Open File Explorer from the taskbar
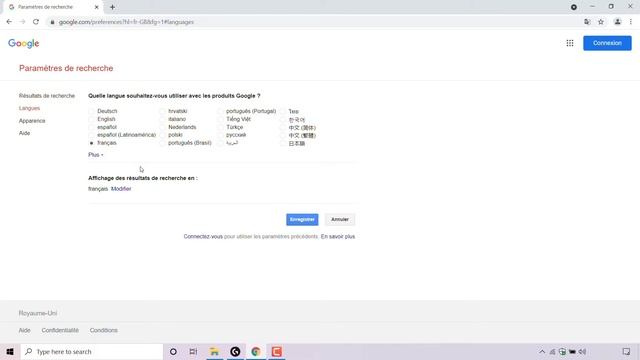The height and width of the screenshot is (360, 640). (214, 351)
